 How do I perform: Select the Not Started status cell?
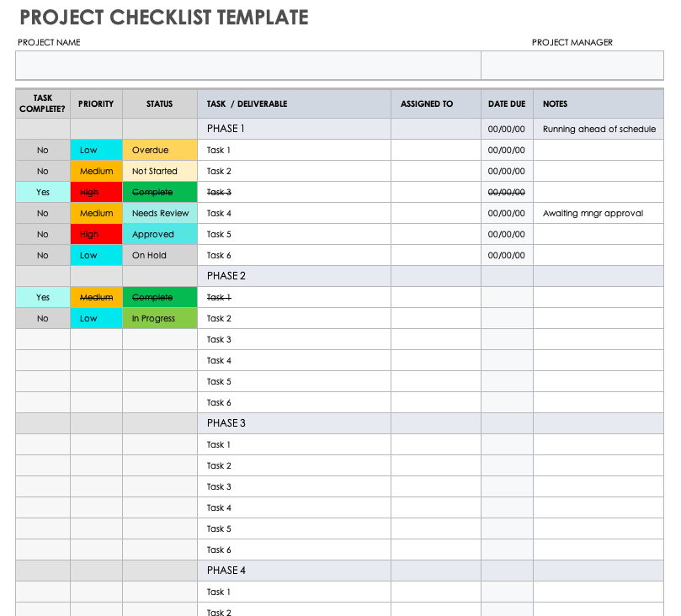[x=159, y=172]
